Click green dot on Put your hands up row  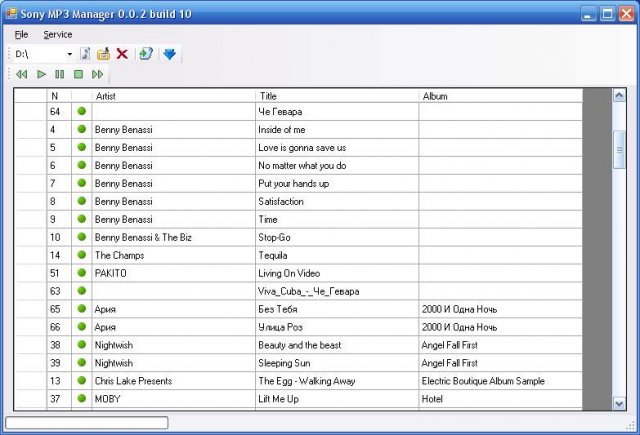[82, 183]
